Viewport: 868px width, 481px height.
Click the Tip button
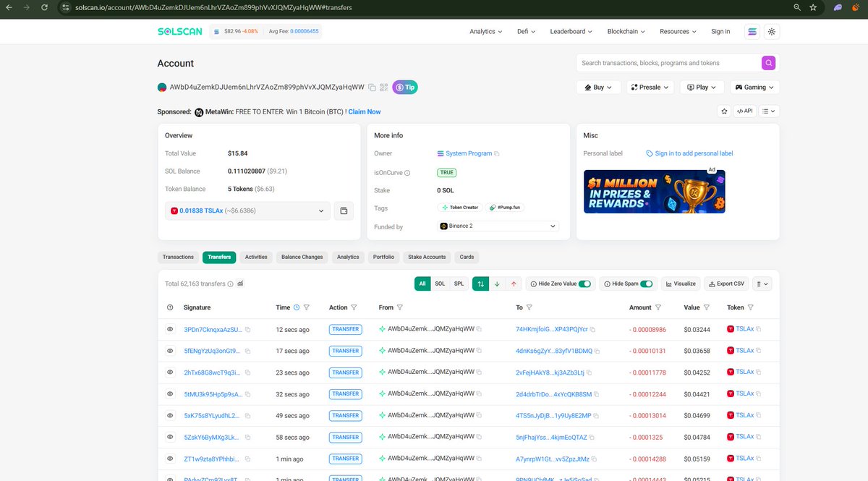[405, 88]
